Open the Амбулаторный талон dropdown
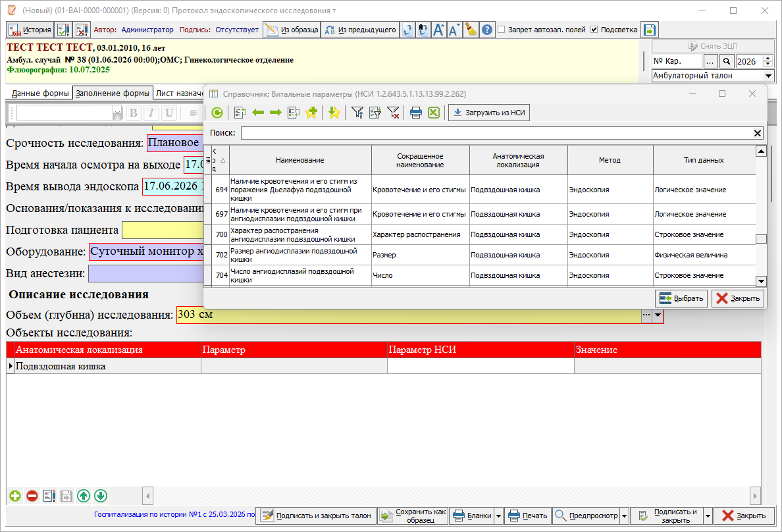782x532 pixels. (768, 76)
